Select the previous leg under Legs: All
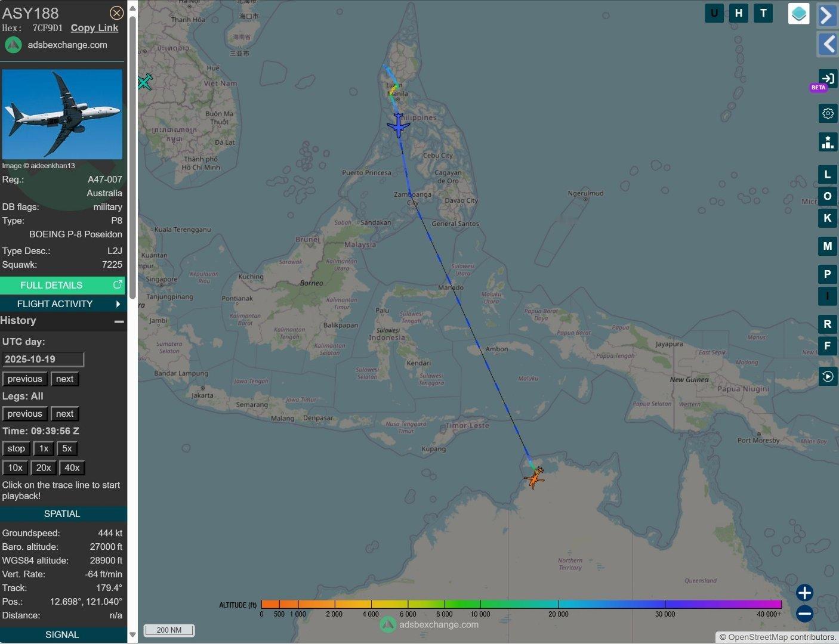 pyautogui.click(x=25, y=414)
